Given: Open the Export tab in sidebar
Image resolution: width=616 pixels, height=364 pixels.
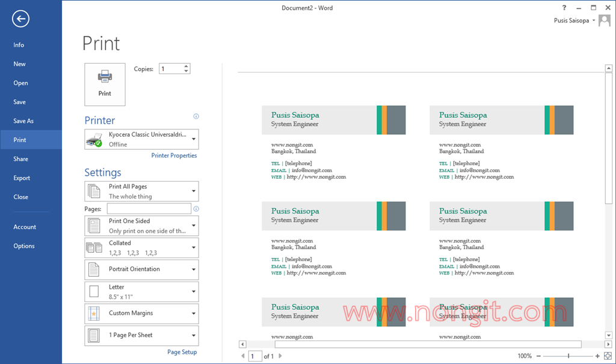Looking at the screenshot, I should pos(31,177).
